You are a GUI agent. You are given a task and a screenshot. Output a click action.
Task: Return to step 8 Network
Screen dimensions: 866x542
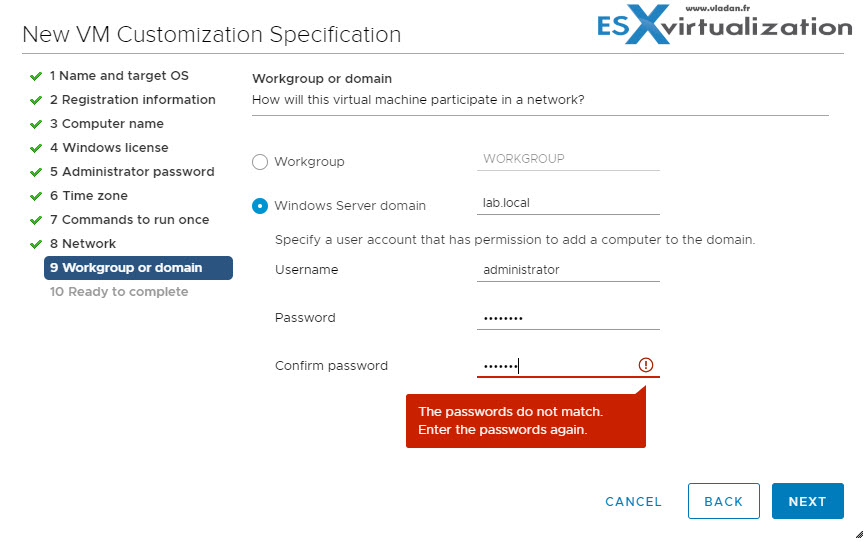[89, 244]
